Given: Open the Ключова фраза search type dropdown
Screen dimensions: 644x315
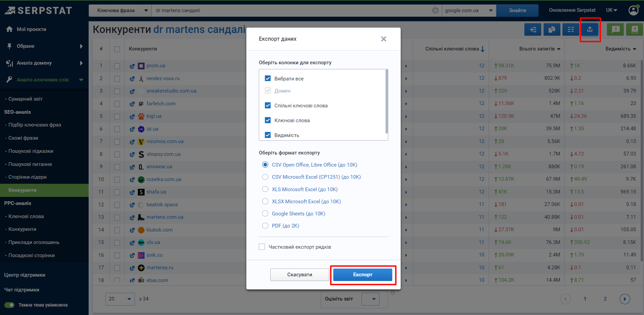Looking at the screenshot, I should pyautogui.click(x=120, y=10).
